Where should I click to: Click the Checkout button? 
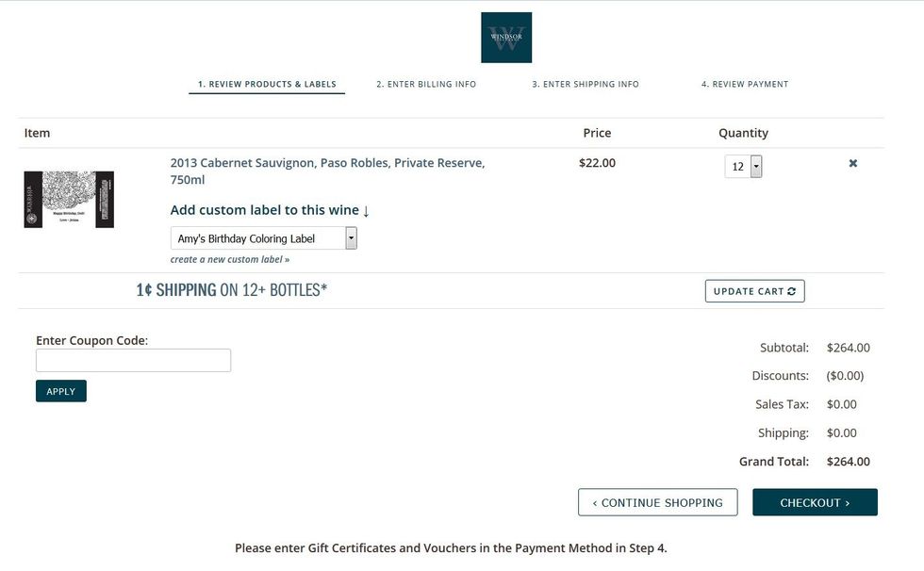click(815, 502)
